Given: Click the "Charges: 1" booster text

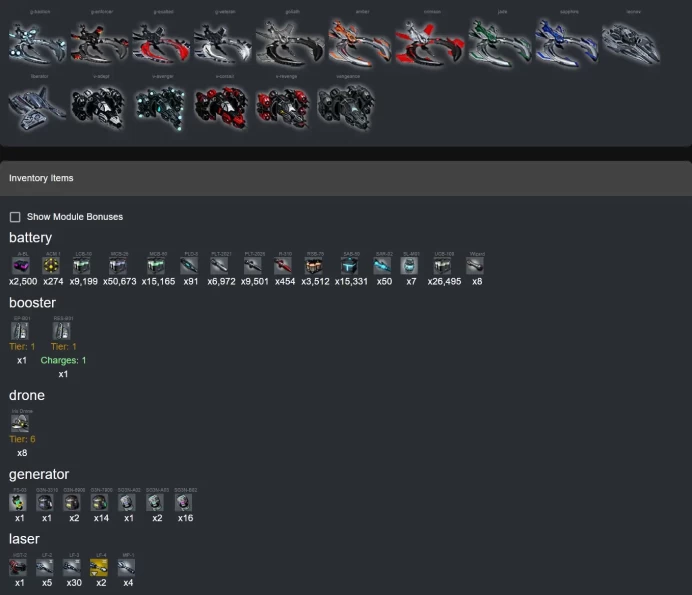Looking at the screenshot, I should (x=64, y=360).
